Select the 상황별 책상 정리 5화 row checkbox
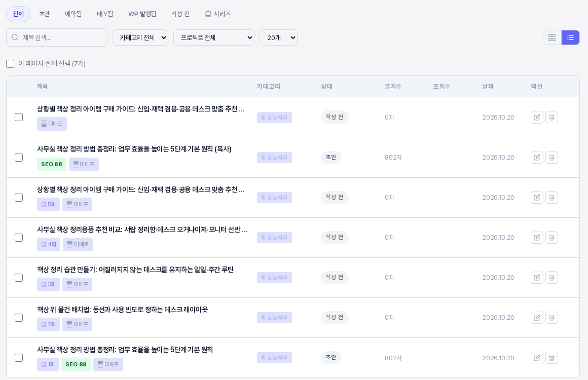Viewport: 588px width, 380px height. tap(19, 198)
